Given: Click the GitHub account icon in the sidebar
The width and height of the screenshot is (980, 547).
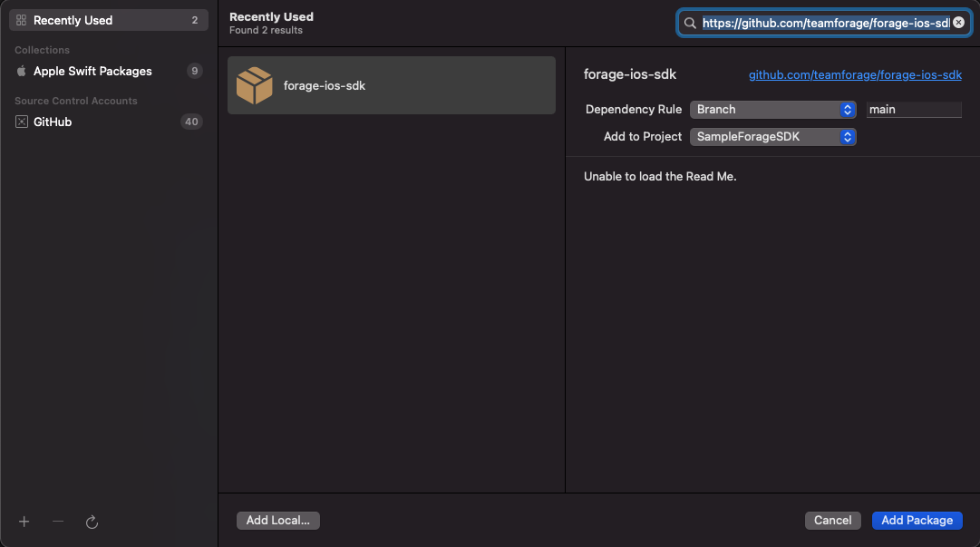Looking at the screenshot, I should coord(21,122).
